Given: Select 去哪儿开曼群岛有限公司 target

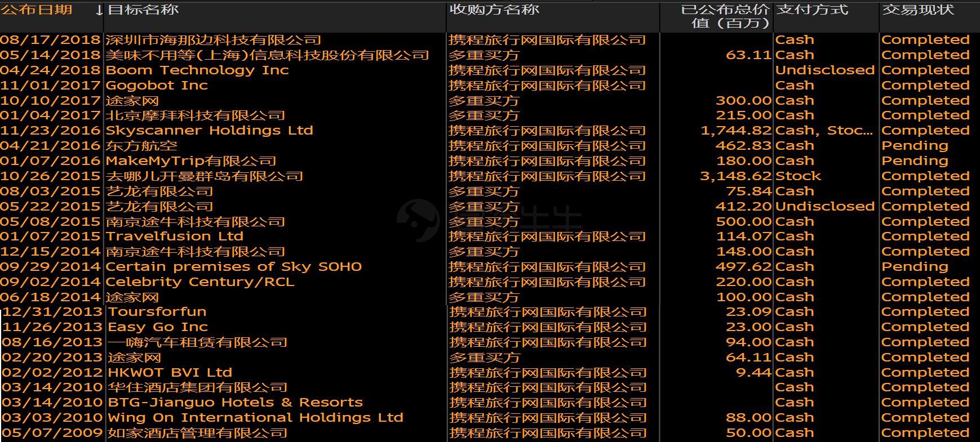Looking at the screenshot, I should point(205,176).
